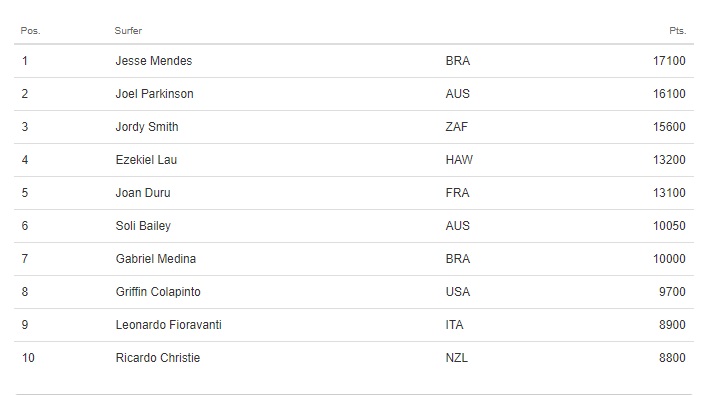Click the 10050 points value
The height and width of the screenshot is (395, 717).
click(669, 226)
